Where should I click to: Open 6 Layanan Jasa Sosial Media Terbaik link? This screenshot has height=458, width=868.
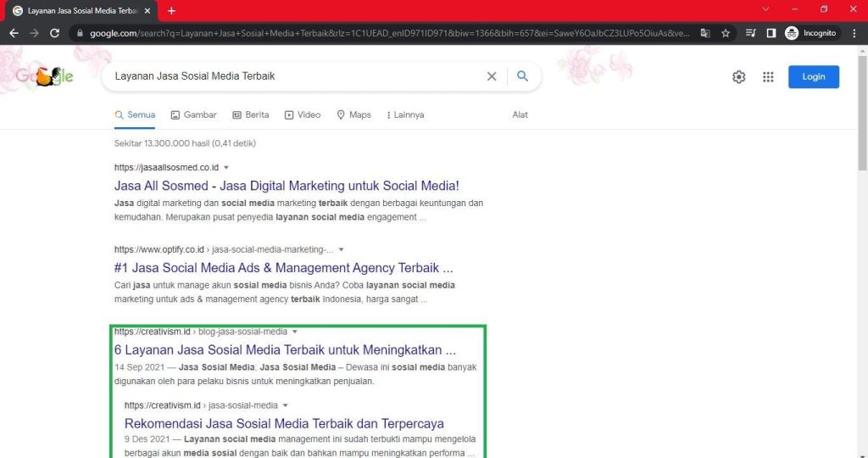point(285,350)
